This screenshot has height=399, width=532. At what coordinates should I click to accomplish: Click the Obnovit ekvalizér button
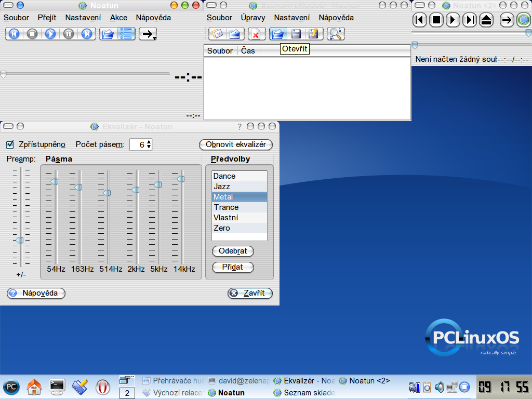[236, 144]
